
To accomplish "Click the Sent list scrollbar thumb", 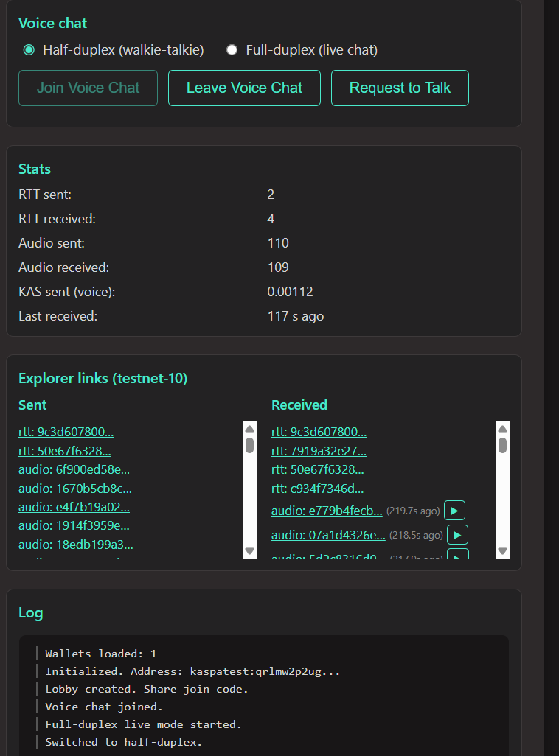I will [x=249, y=446].
